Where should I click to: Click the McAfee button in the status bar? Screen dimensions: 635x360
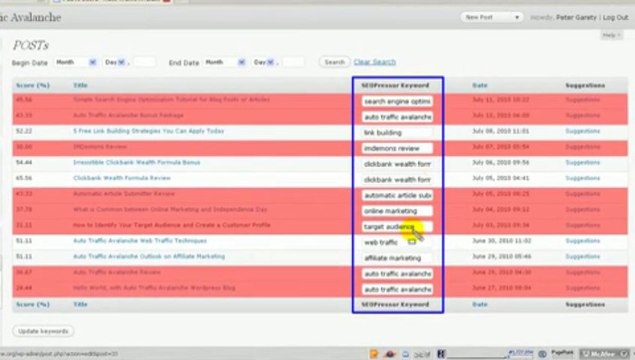604,354
